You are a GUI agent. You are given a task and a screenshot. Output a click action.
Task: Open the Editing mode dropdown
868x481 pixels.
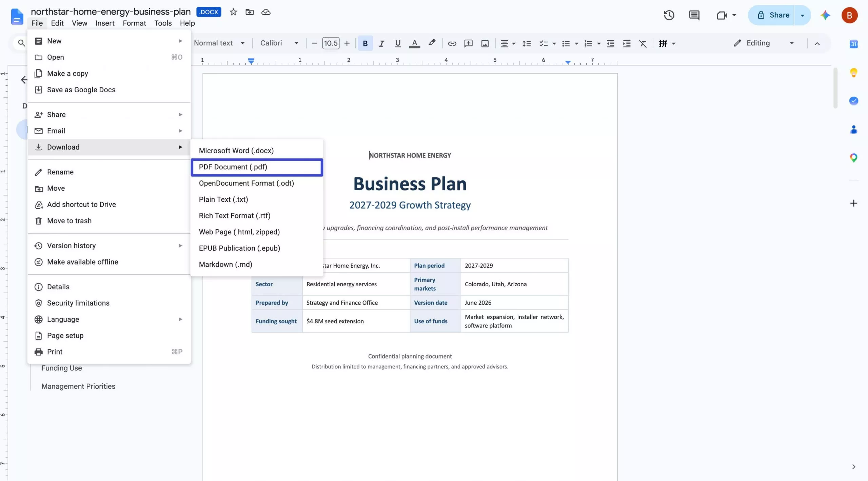764,43
